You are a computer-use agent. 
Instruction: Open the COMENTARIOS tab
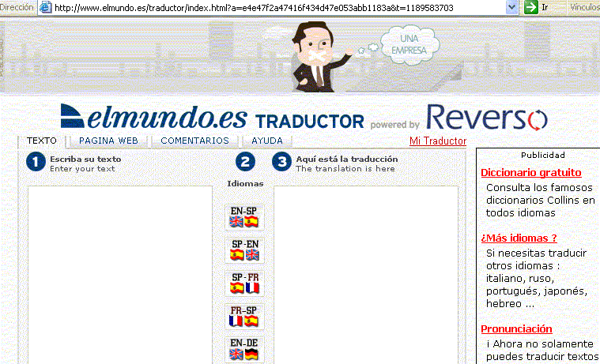pos(194,141)
